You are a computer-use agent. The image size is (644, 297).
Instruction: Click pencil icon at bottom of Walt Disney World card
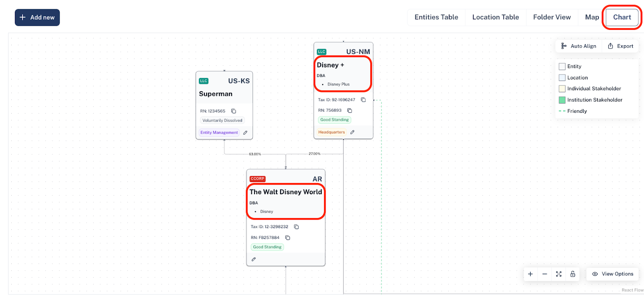tap(254, 259)
